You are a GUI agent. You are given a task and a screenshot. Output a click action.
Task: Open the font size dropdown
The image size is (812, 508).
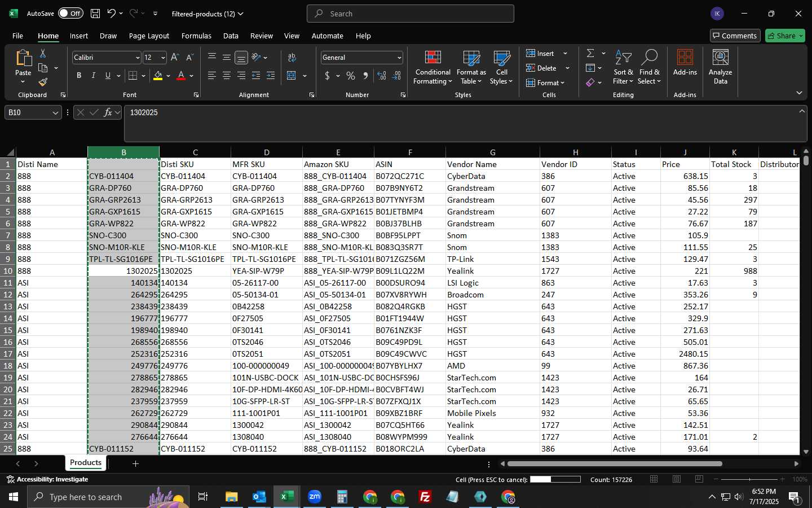pos(163,58)
